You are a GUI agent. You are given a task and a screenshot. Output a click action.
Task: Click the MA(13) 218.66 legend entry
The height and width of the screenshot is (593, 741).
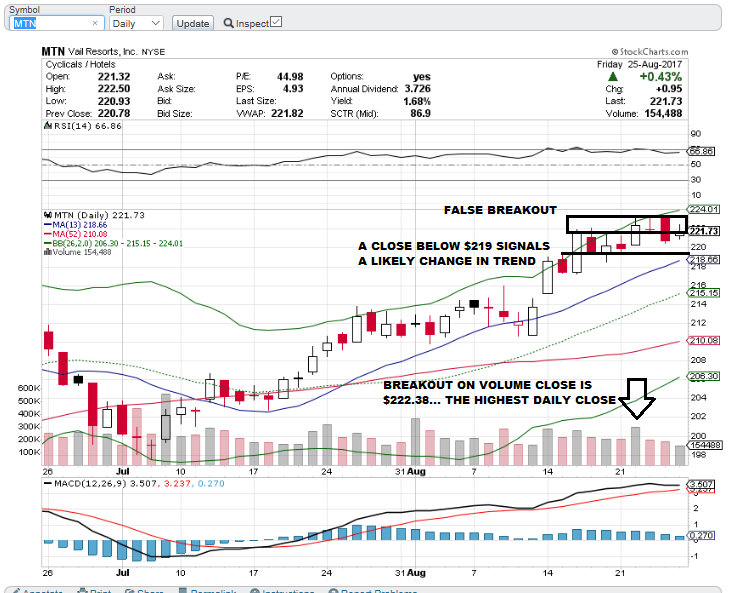pyautogui.click(x=76, y=225)
